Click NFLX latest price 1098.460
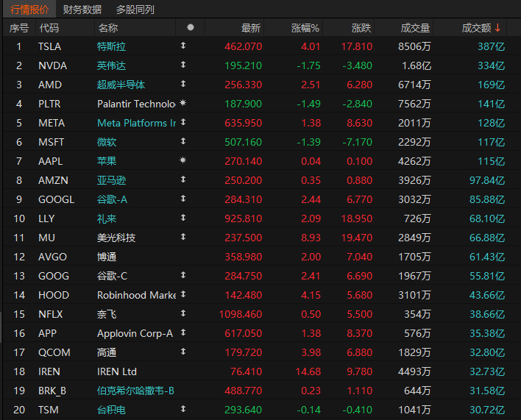Image resolution: width=521 pixels, height=420 pixels. tap(241, 314)
